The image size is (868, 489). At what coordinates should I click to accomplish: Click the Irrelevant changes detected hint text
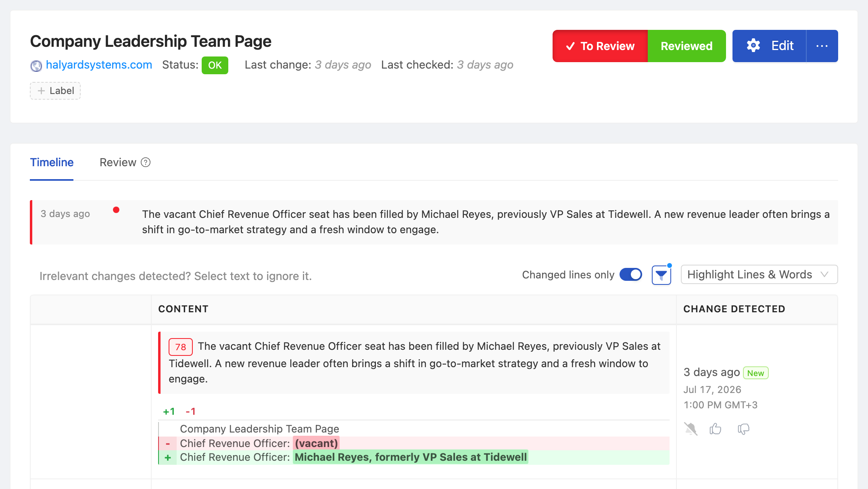[x=175, y=276]
